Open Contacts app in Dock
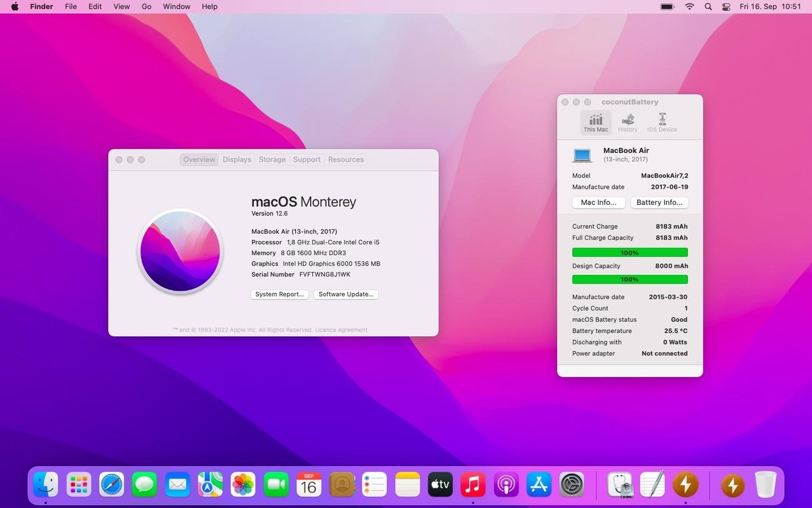 pyautogui.click(x=342, y=484)
